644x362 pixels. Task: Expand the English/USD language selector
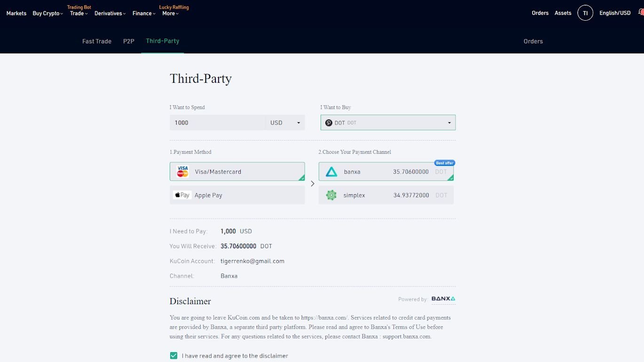click(x=614, y=13)
